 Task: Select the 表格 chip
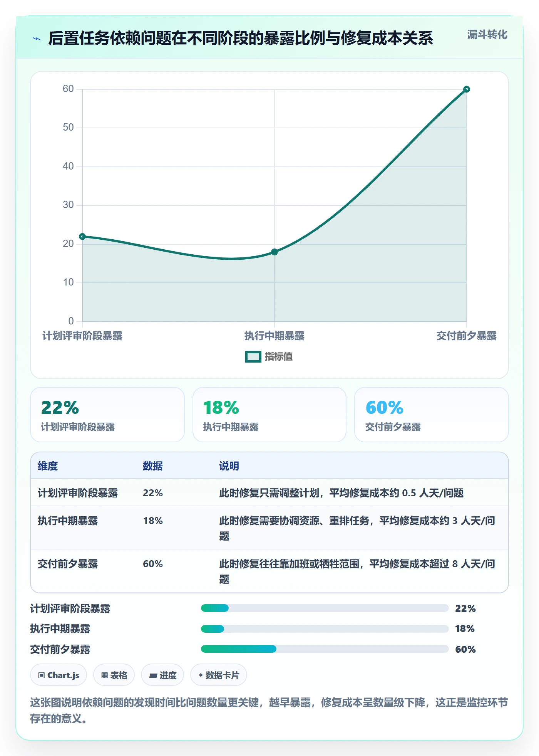[114, 675]
